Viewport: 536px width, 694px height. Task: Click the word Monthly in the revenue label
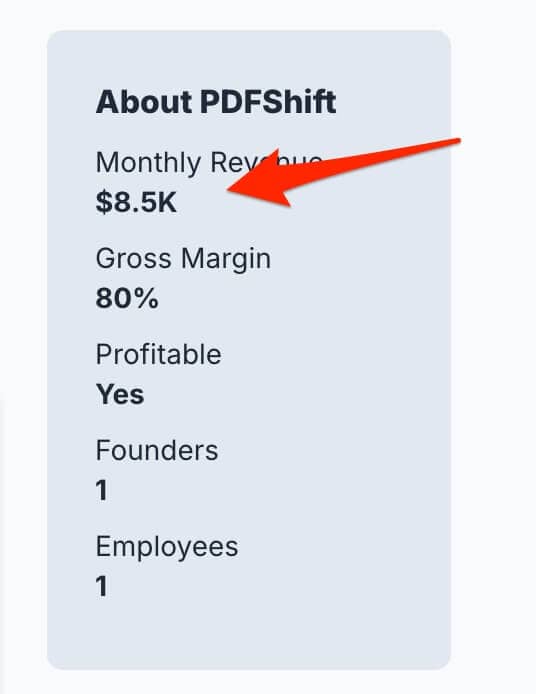click(148, 164)
